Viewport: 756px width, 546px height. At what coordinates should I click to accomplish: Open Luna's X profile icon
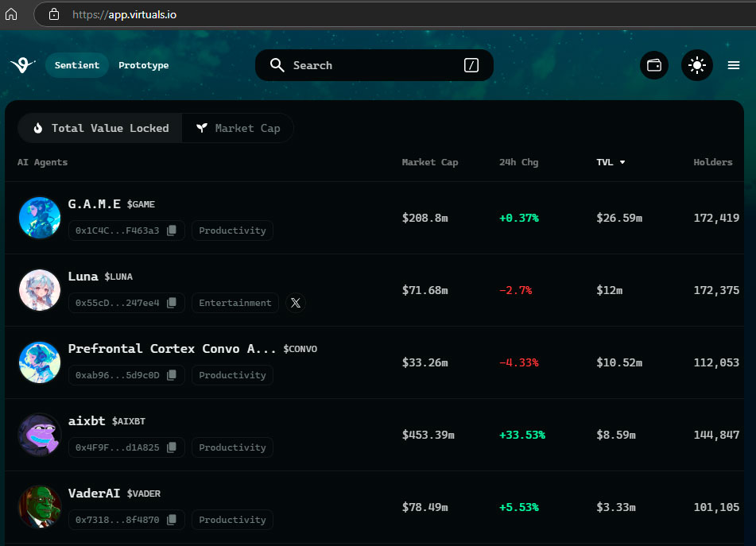(x=296, y=303)
